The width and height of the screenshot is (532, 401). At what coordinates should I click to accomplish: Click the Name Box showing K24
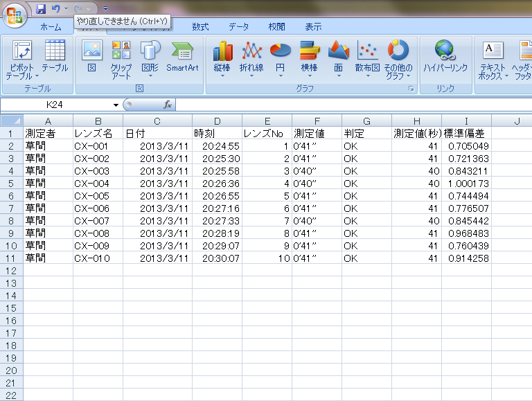(x=56, y=105)
